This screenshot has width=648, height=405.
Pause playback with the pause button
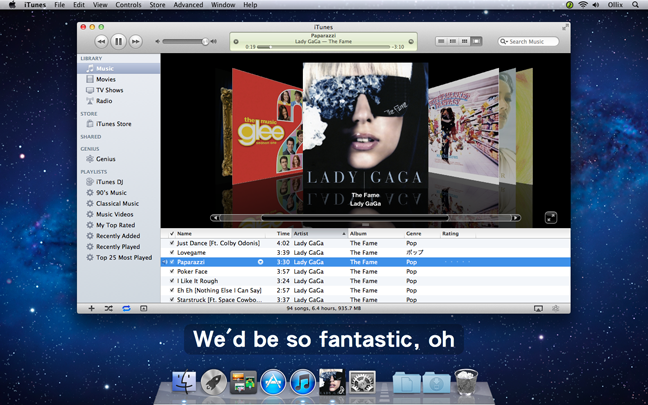119,41
